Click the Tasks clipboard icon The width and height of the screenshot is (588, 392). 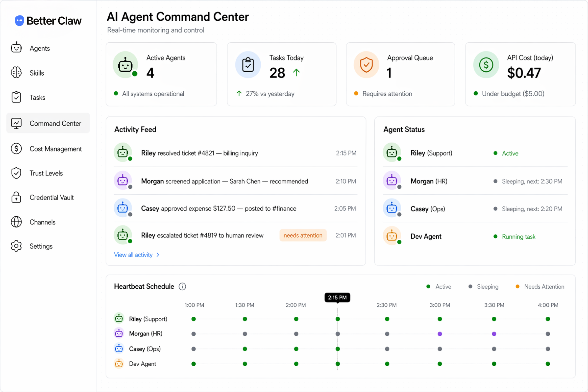click(16, 97)
